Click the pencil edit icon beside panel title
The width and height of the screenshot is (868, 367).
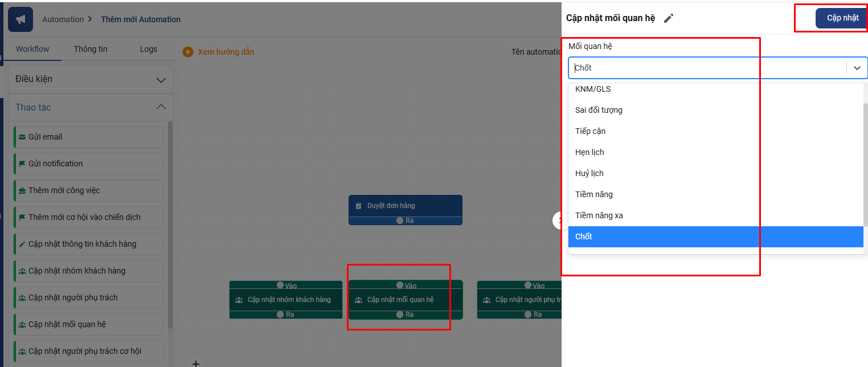point(669,18)
